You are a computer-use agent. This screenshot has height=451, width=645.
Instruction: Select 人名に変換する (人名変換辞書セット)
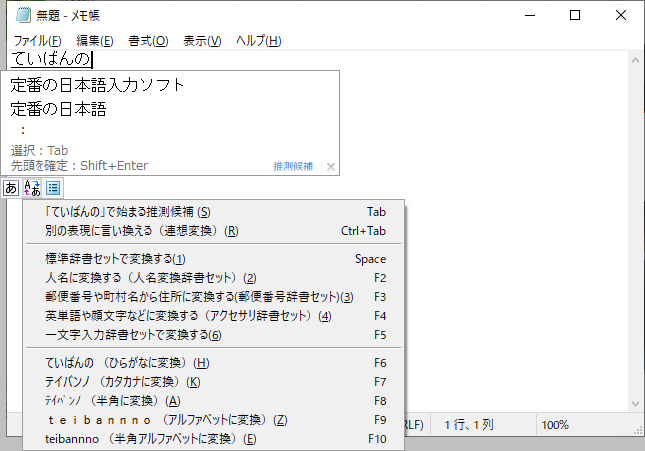point(214,278)
